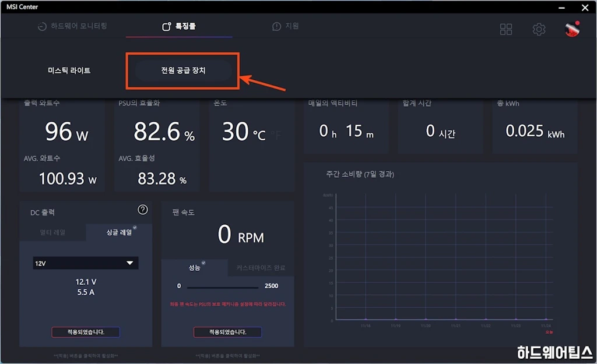This screenshot has height=364, width=597.
Task: Select 성능 fan mode tab
Action: click(194, 268)
